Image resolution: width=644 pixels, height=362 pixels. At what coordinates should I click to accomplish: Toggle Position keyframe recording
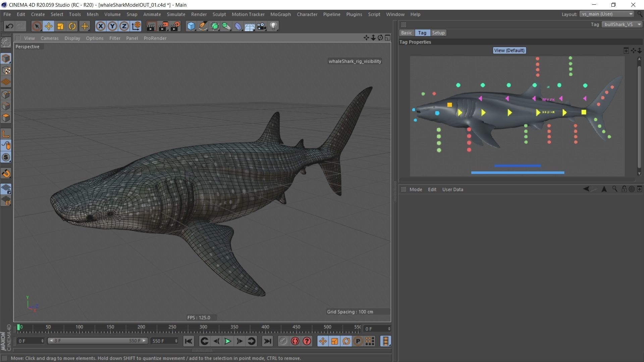[323, 341]
